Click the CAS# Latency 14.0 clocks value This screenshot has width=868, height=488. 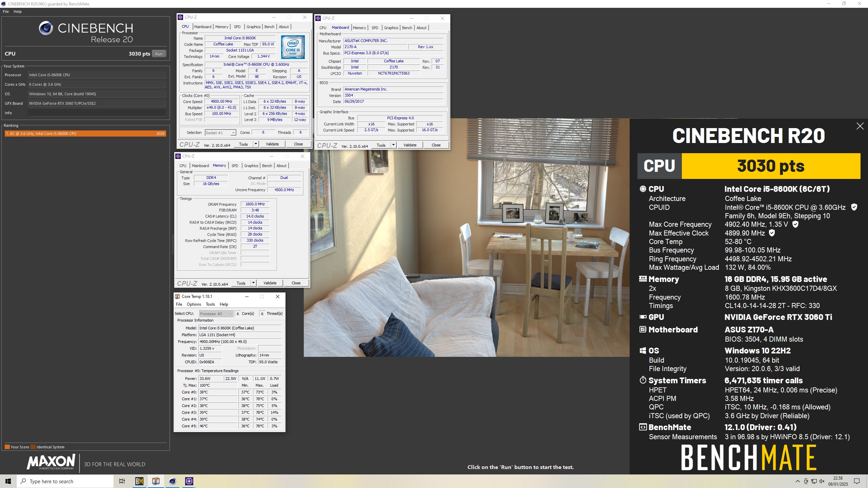point(255,216)
